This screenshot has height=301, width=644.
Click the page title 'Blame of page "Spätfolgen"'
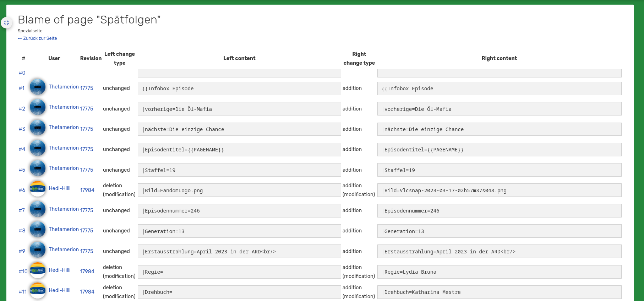[89, 20]
